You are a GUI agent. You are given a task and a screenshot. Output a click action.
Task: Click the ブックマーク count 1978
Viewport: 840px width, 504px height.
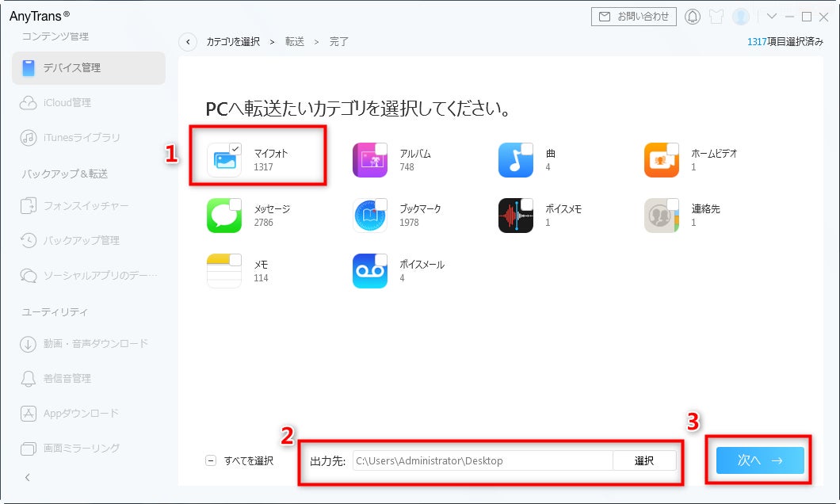pos(409,222)
